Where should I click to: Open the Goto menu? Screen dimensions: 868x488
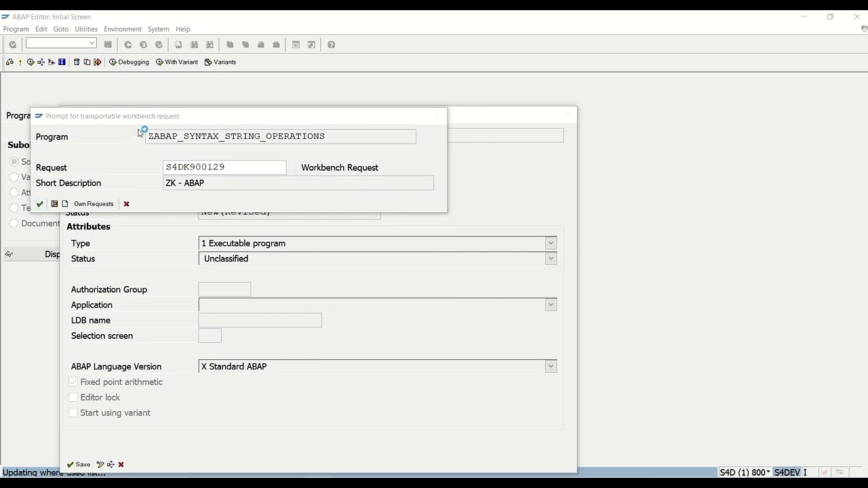pos(61,29)
